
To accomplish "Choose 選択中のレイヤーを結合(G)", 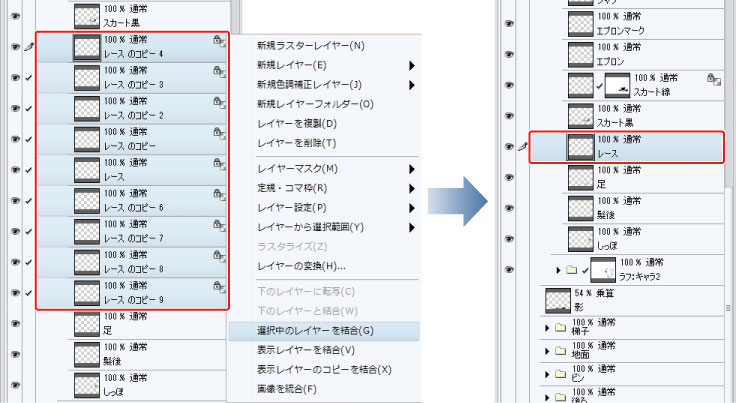I will [x=324, y=331].
